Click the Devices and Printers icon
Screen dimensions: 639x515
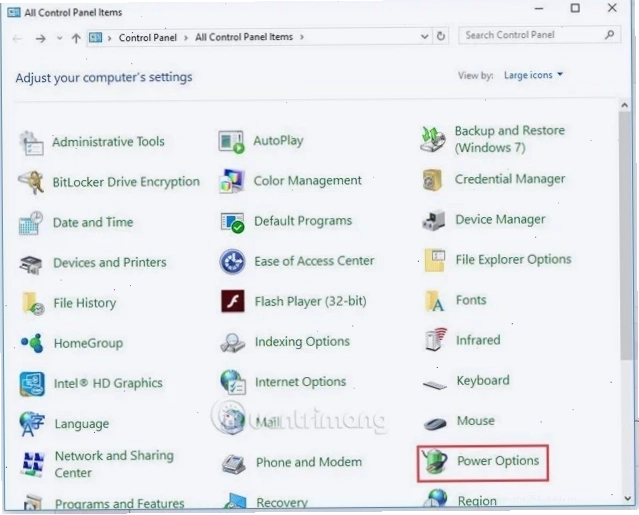pos(31,264)
